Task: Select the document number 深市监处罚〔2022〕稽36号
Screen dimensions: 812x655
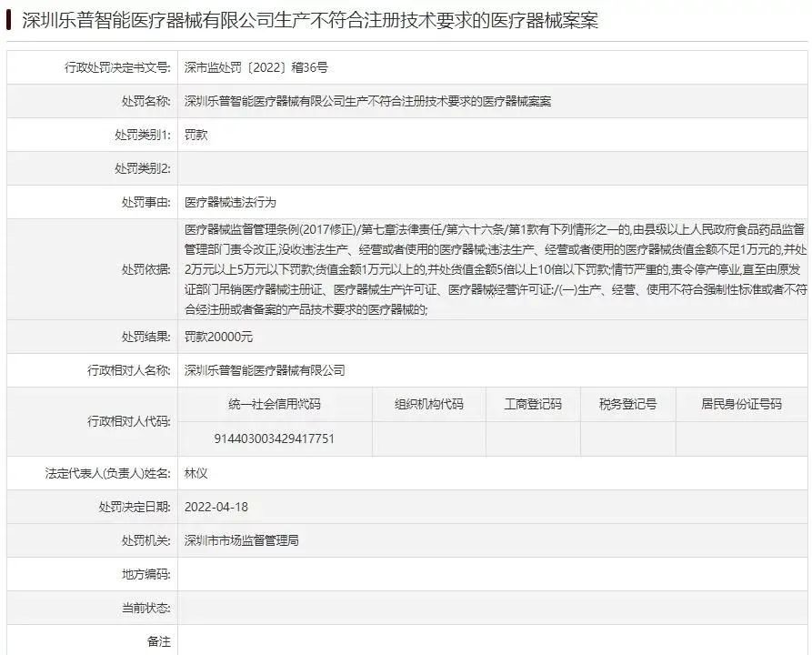Action: pos(256,67)
